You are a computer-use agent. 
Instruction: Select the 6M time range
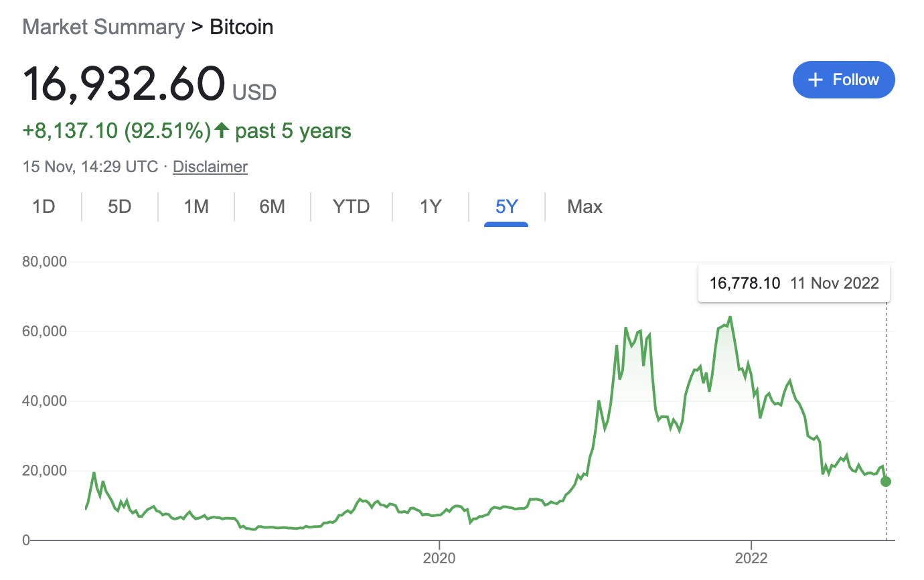coord(273,207)
